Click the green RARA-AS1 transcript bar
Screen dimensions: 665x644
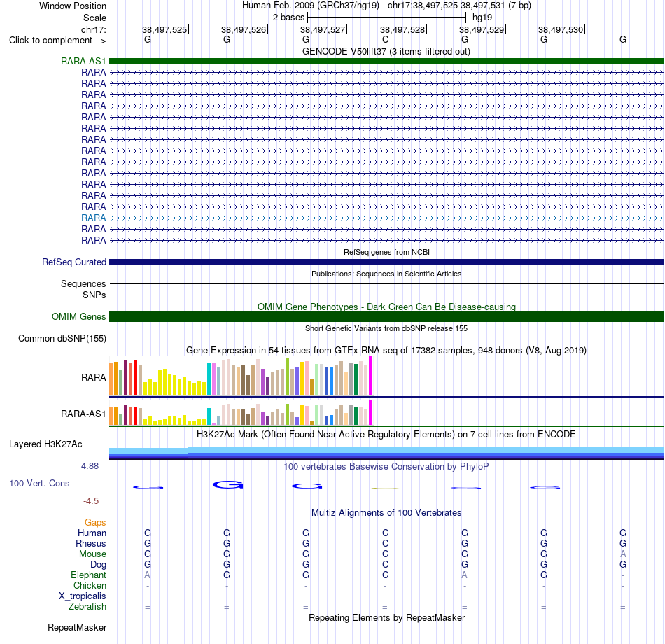(386, 61)
